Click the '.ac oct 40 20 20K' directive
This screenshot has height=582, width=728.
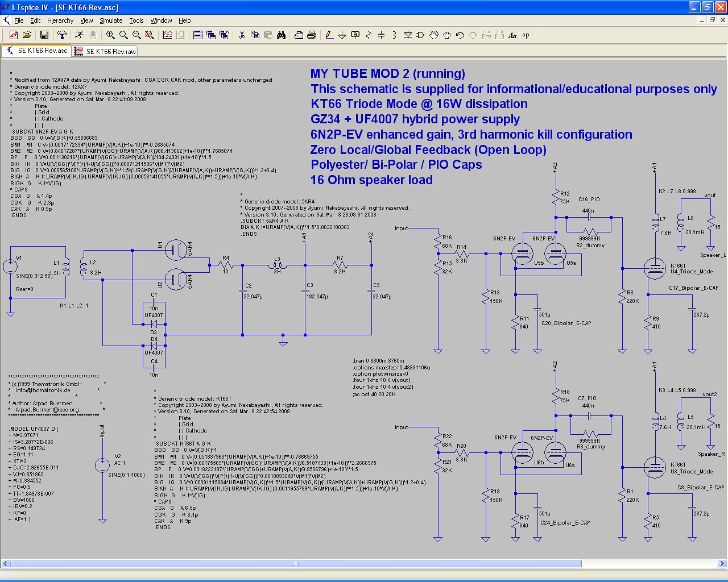click(374, 394)
